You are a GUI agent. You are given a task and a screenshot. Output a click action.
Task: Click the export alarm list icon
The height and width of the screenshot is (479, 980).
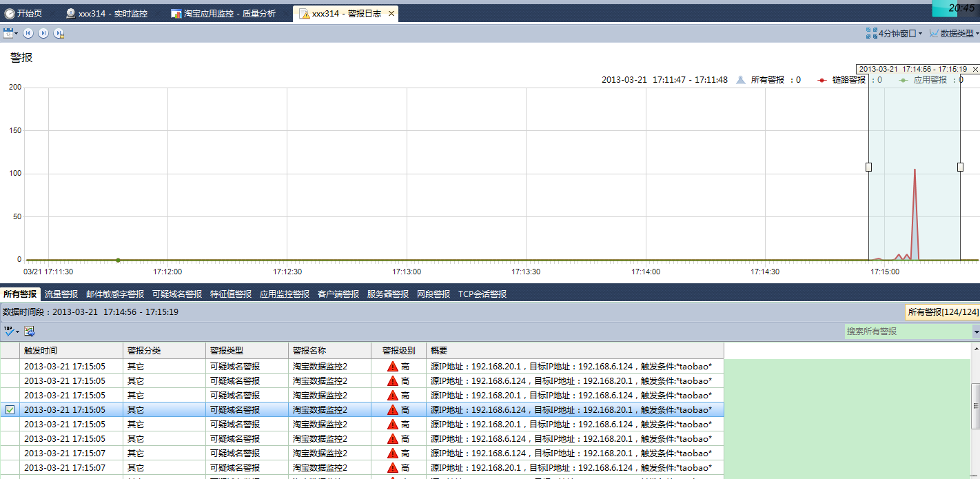point(30,332)
